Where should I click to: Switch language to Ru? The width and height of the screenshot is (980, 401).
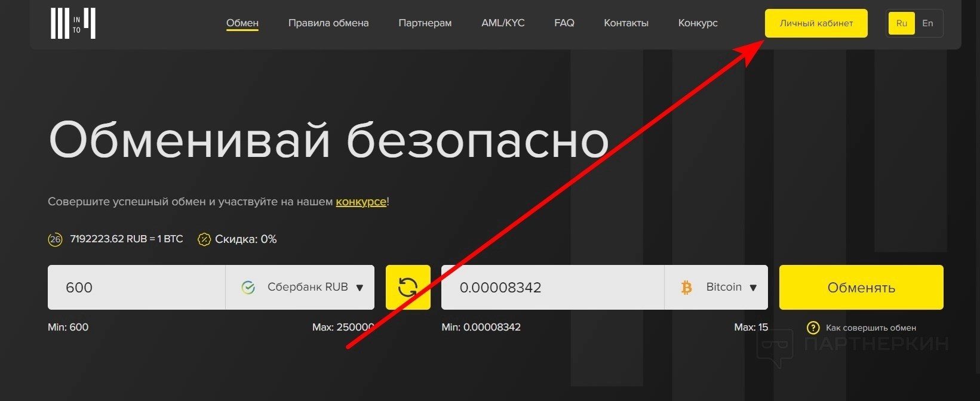pos(902,23)
